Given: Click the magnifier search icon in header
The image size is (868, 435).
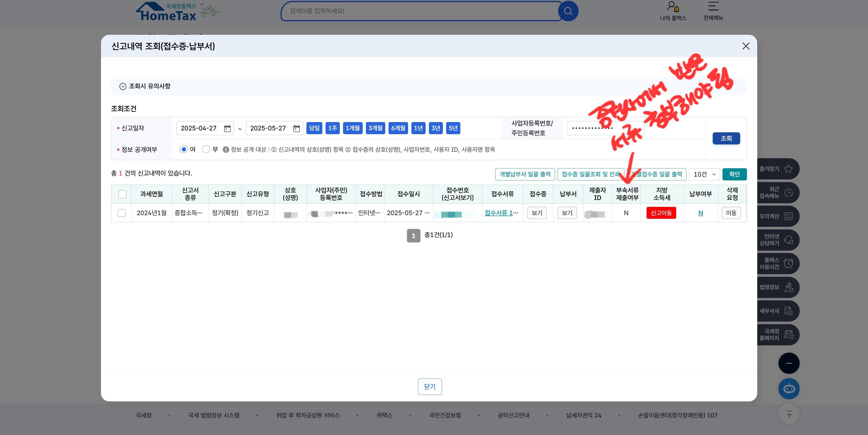Looking at the screenshot, I should click(568, 11).
